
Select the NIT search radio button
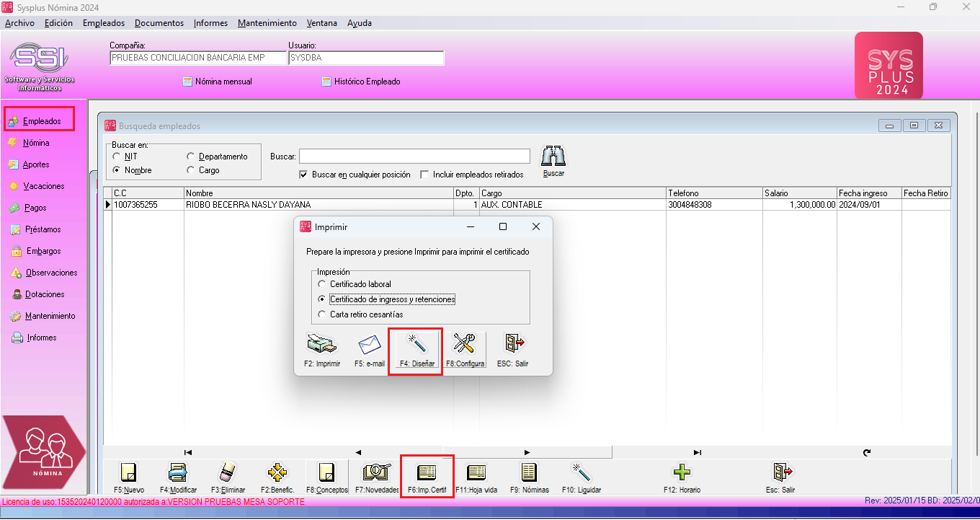pyautogui.click(x=117, y=157)
